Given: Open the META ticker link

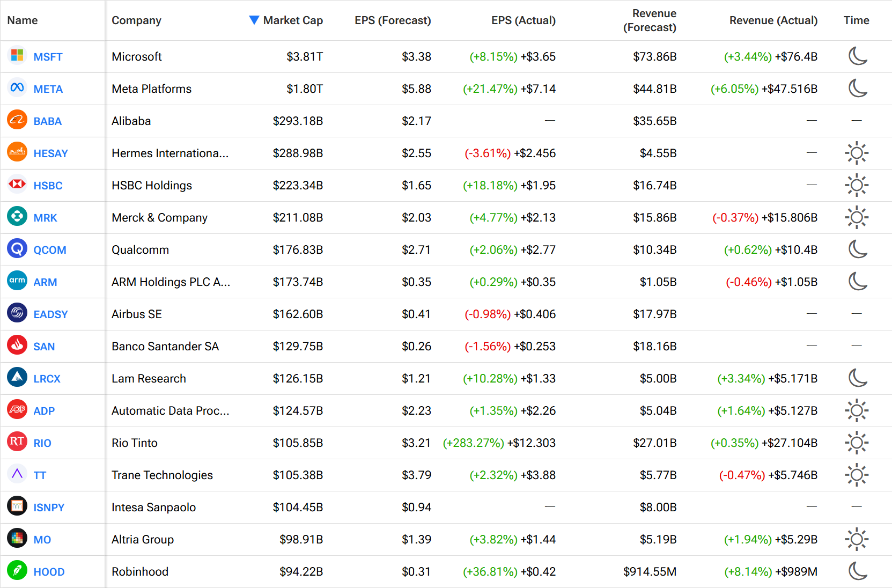Looking at the screenshot, I should 48,89.
